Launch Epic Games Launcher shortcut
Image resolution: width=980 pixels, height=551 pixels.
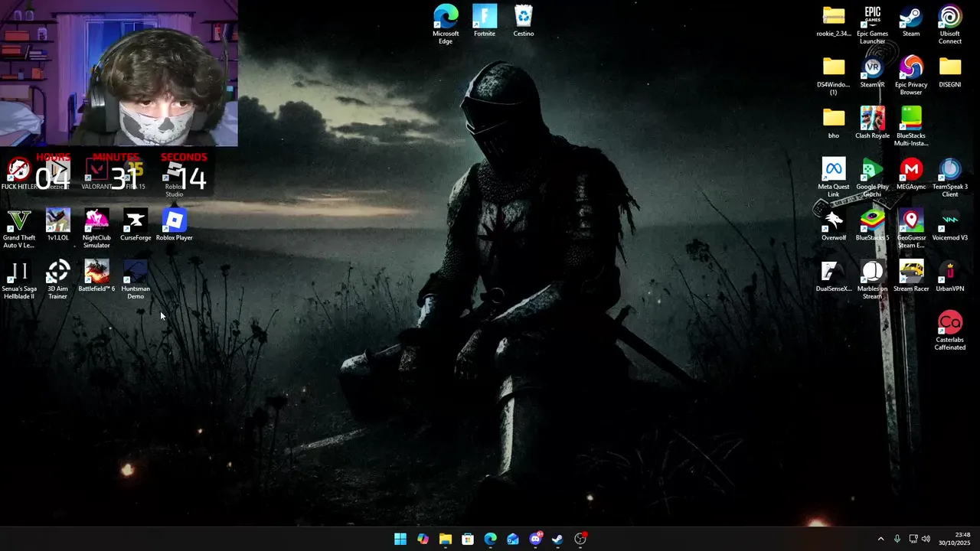point(873,24)
